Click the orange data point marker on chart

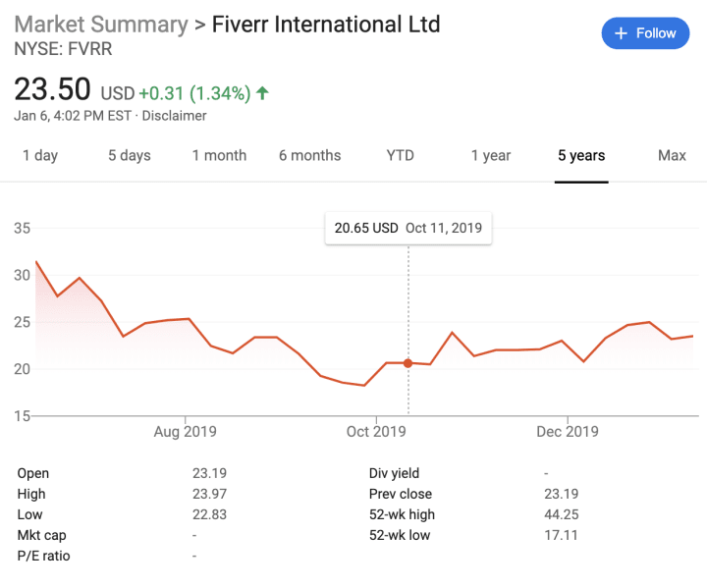(x=408, y=363)
